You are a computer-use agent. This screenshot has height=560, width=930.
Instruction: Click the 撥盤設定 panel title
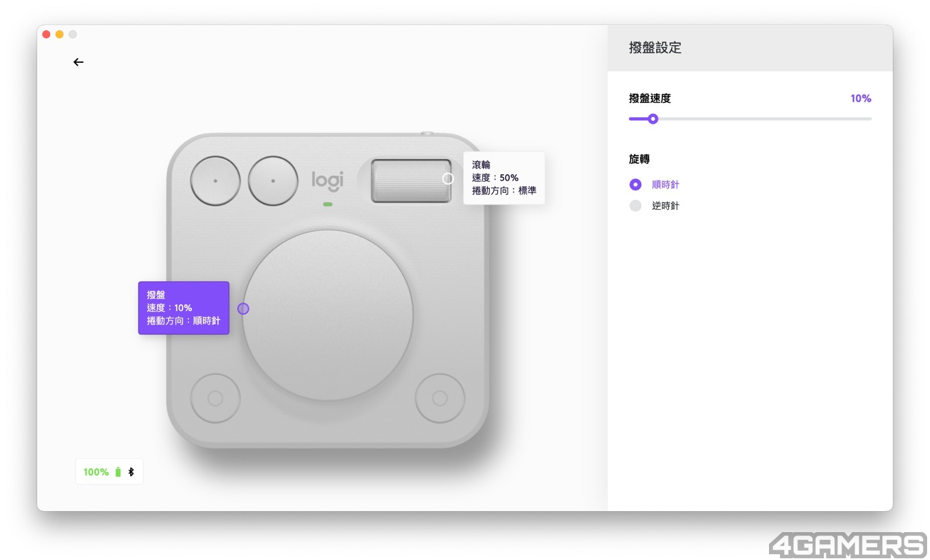pos(655,48)
